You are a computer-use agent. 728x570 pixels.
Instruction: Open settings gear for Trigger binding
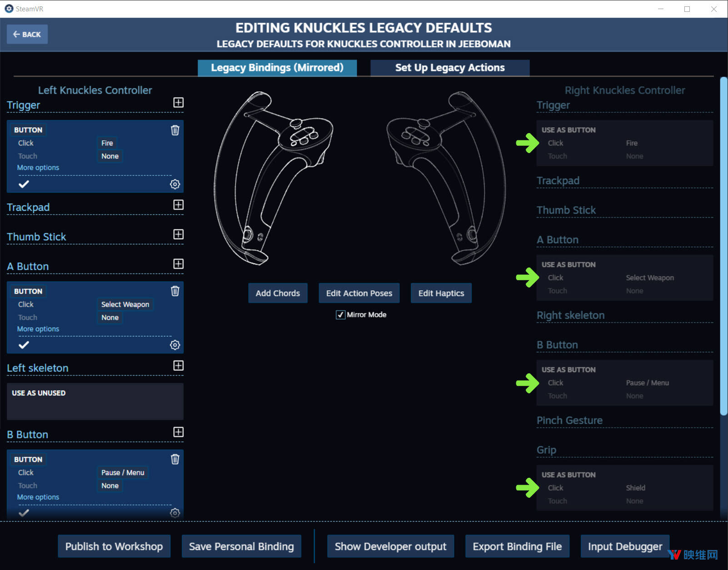[x=175, y=184]
